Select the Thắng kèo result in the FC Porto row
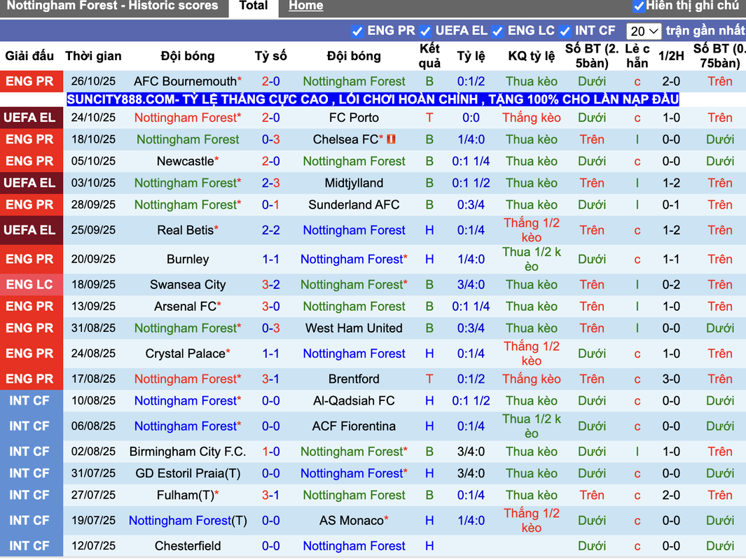746x560 pixels. tap(532, 118)
